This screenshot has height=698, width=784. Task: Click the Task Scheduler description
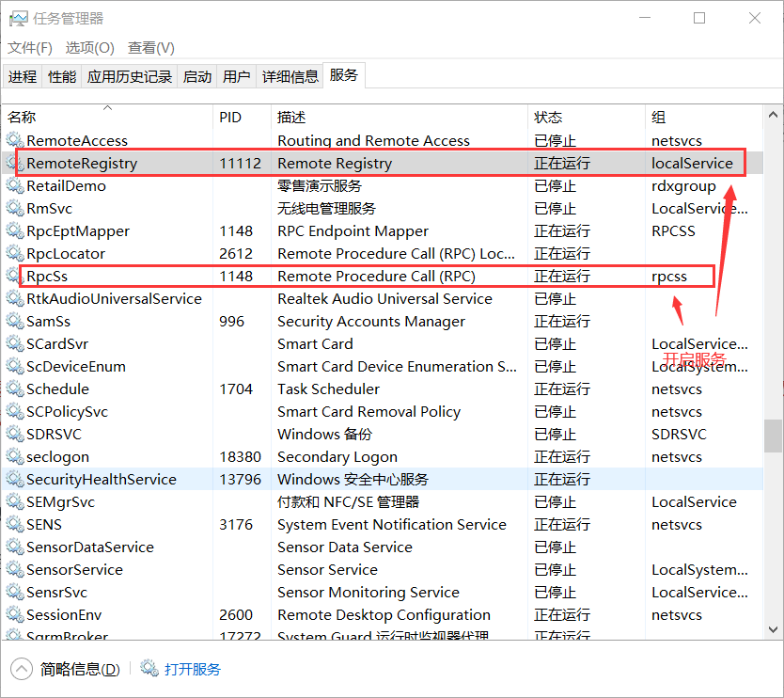tap(328, 389)
